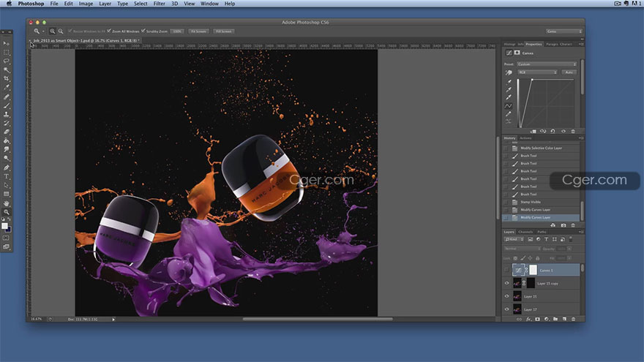Toggle Scrubby Zoom checkbox
The height and width of the screenshot is (362, 644).
pyautogui.click(x=143, y=31)
